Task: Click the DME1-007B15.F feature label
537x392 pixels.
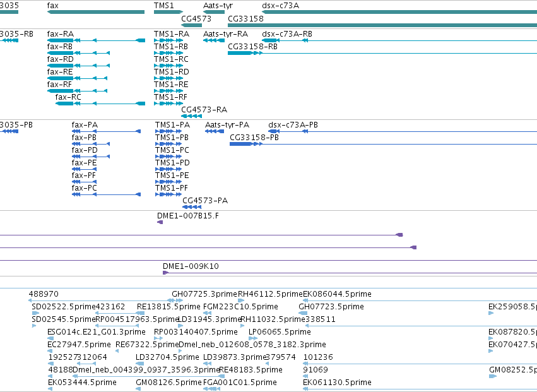Action: click(x=188, y=216)
